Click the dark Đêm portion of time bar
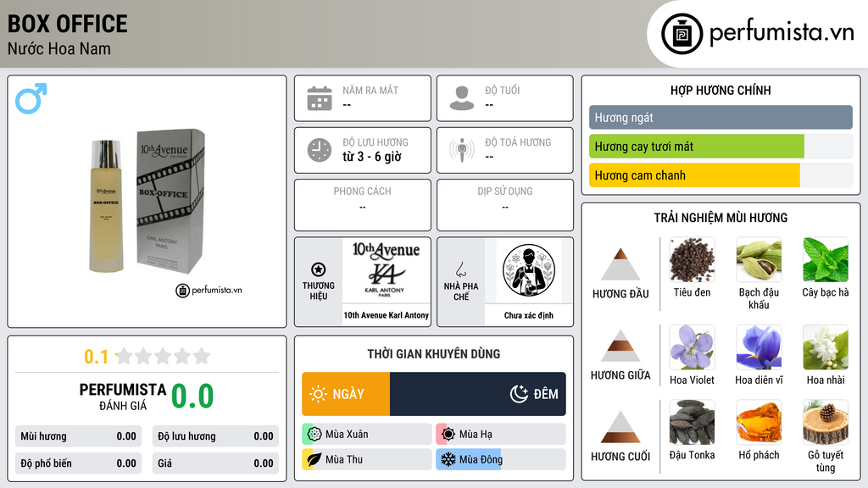The image size is (868, 488). [478, 394]
